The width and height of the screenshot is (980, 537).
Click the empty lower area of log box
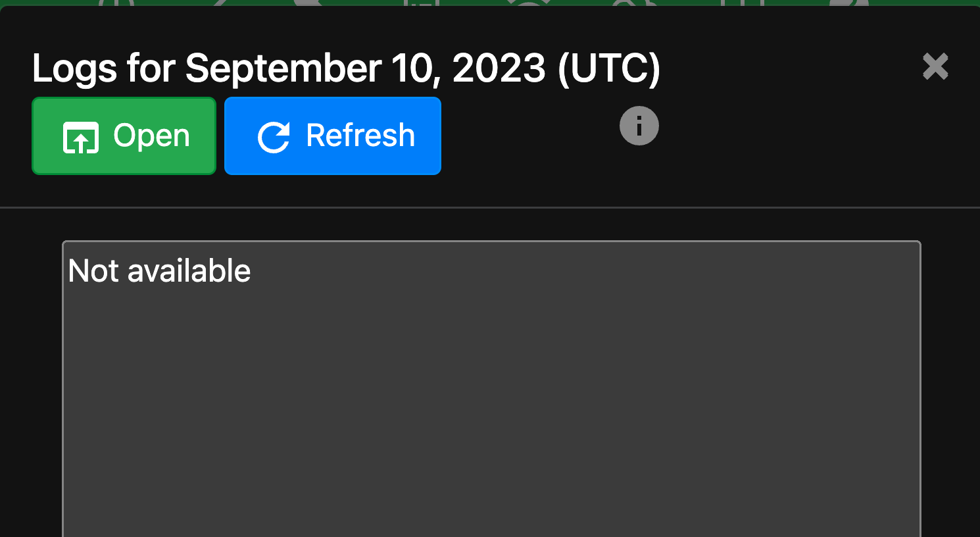(x=491, y=474)
